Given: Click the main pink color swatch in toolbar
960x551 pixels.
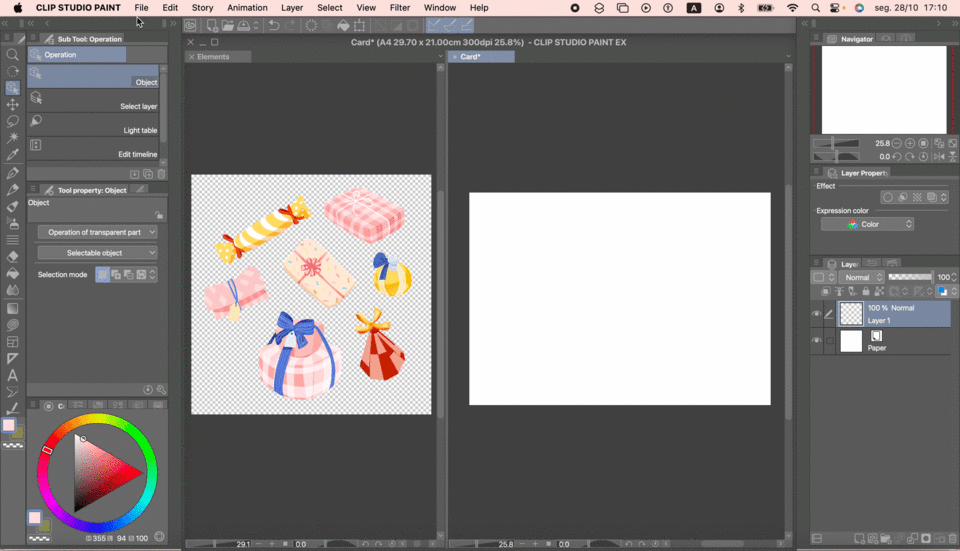Looking at the screenshot, I should pos(9,425).
